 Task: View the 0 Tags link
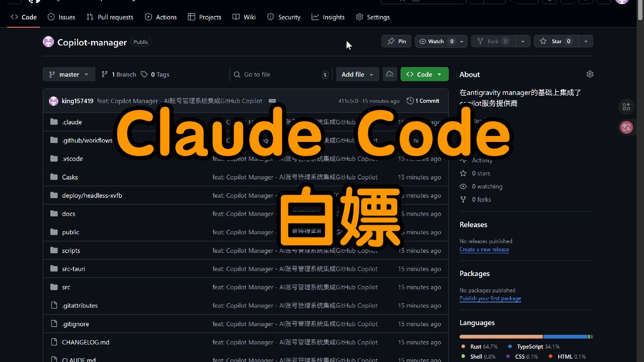click(x=155, y=74)
